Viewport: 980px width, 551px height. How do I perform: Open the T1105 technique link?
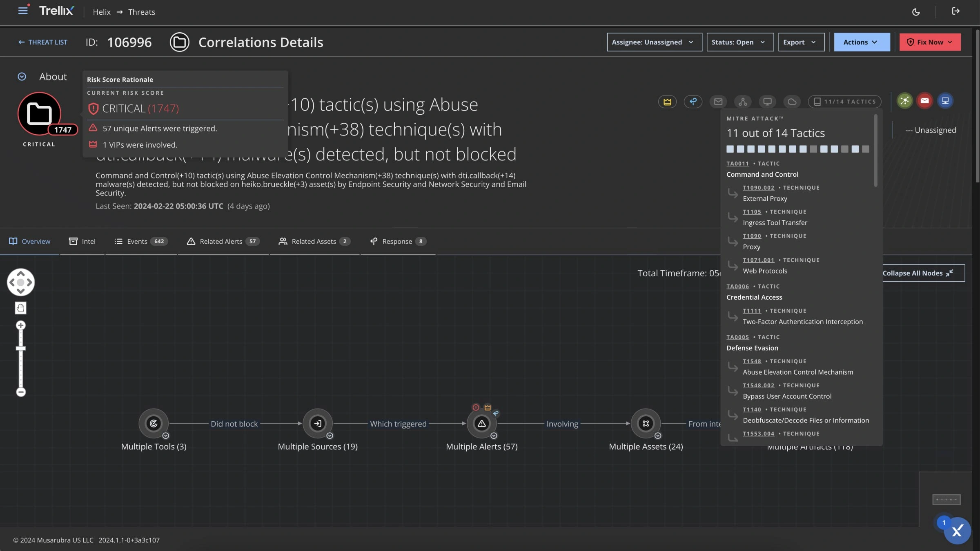coord(752,212)
